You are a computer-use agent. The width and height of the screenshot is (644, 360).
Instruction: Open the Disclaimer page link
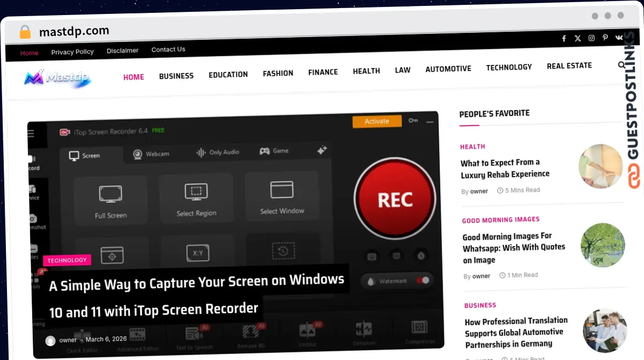click(122, 51)
